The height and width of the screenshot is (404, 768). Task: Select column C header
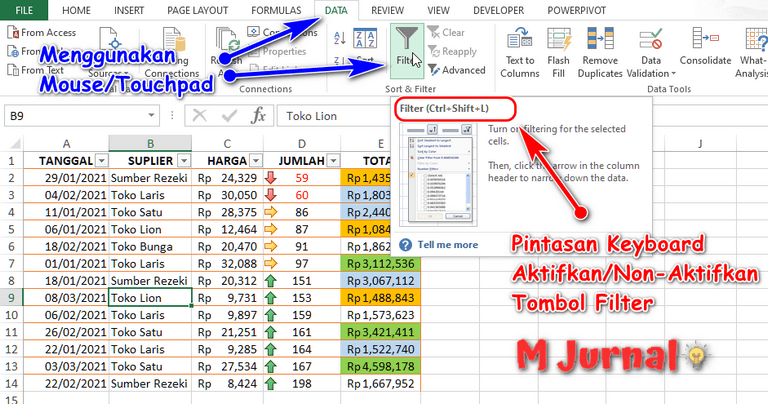[x=227, y=143]
